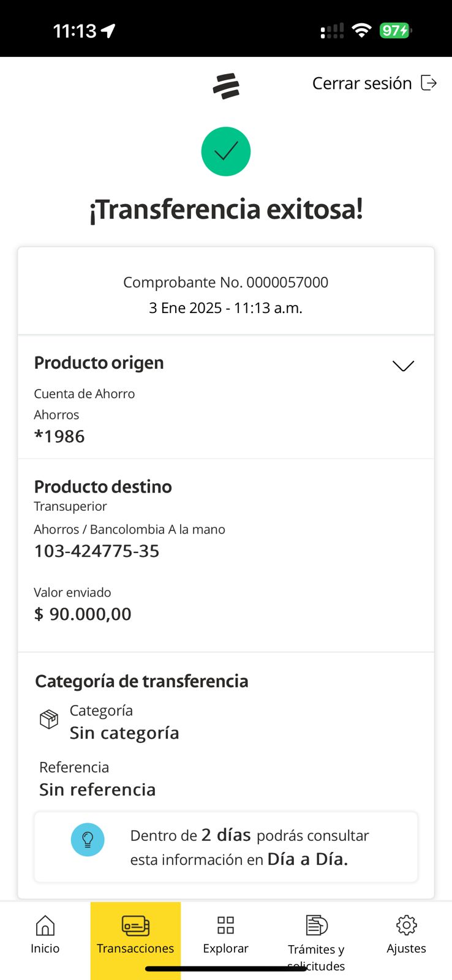This screenshot has width=452, height=980.
Task: Click the Explorar grid icon
Action: 225,925
